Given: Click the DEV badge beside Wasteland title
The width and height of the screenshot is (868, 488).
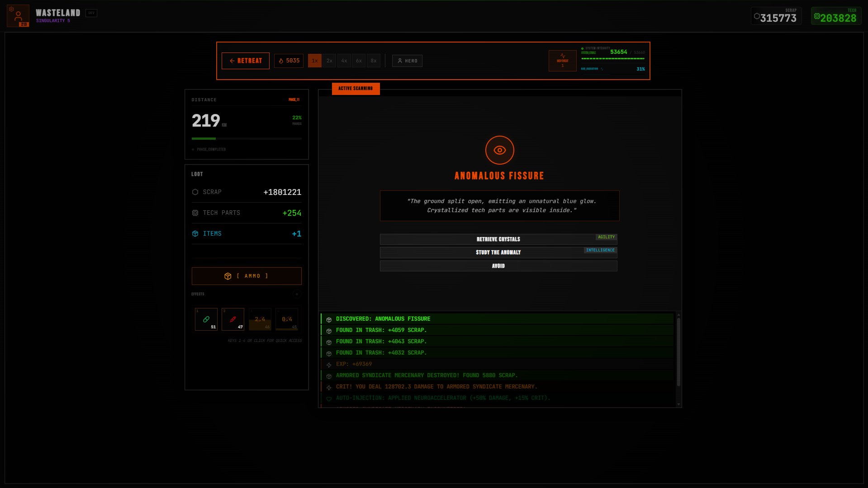Looking at the screenshot, I should [91, 13].
